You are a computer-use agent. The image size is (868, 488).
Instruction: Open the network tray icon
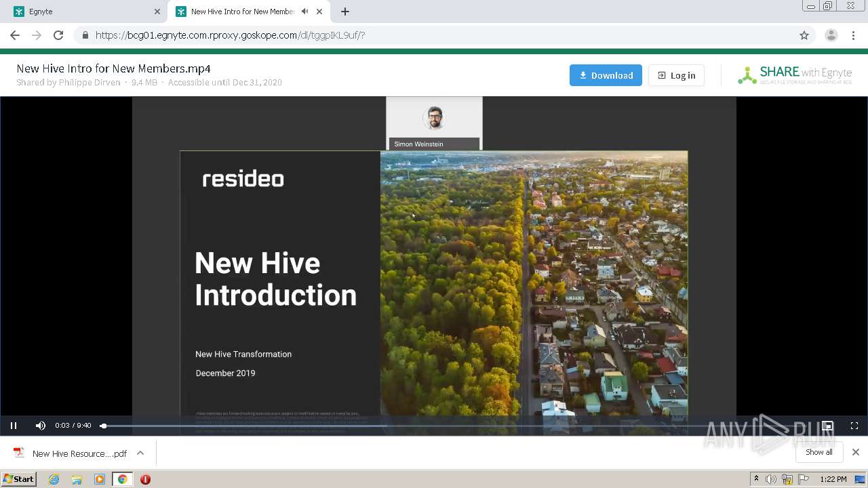(x=787, y=479)
